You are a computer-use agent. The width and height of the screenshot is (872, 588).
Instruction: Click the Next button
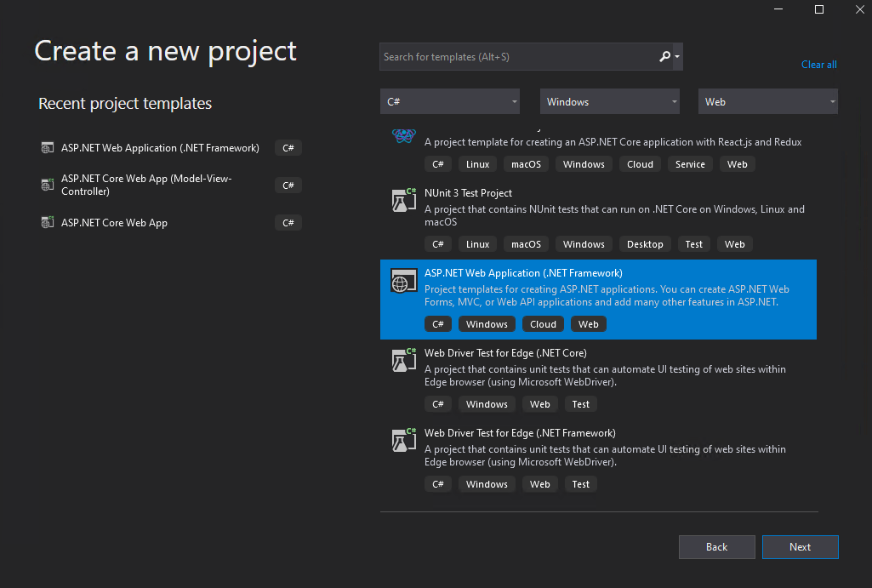[x=799, y=547]
